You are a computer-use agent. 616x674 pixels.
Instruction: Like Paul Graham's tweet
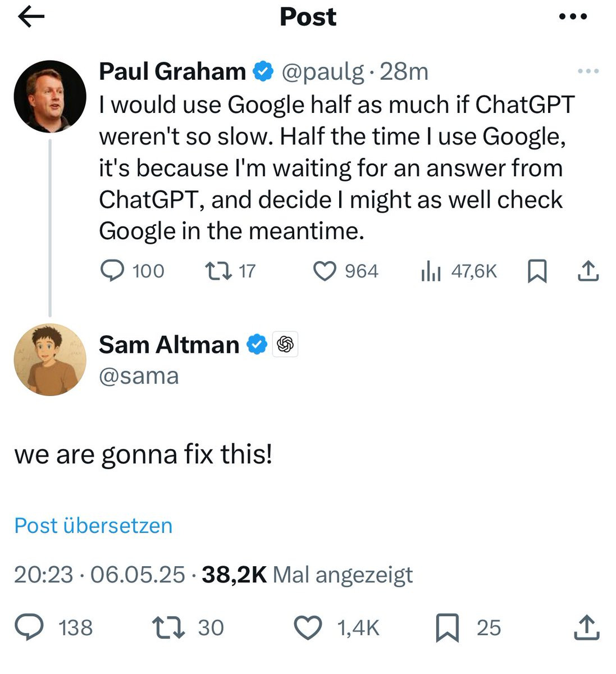(324, 271)
